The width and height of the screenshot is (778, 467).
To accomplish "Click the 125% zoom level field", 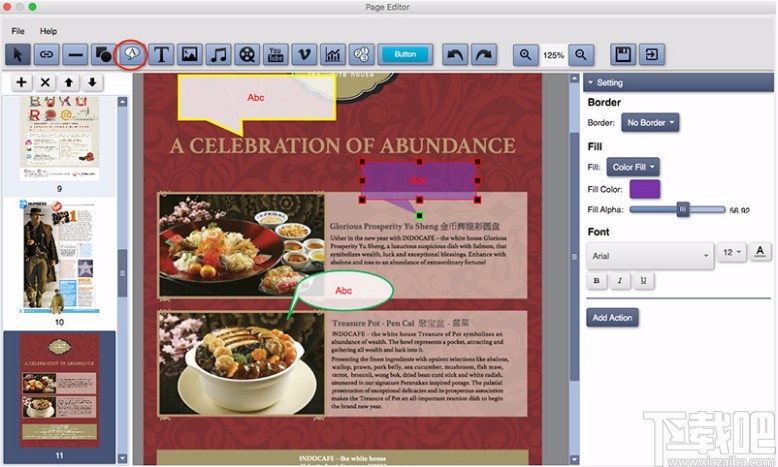I will click(553, 55).
